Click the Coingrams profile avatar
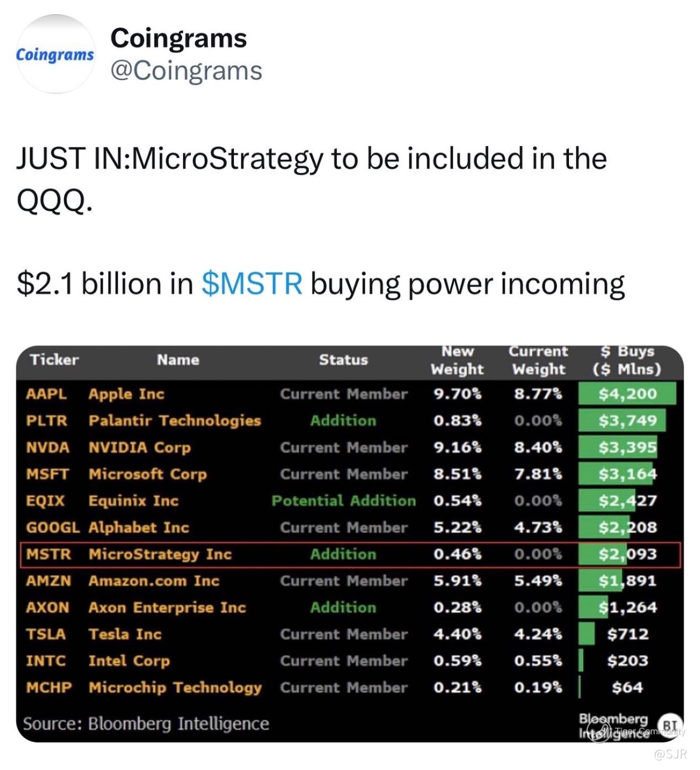Viewport: 700px width, 770px height. (56, 54)
